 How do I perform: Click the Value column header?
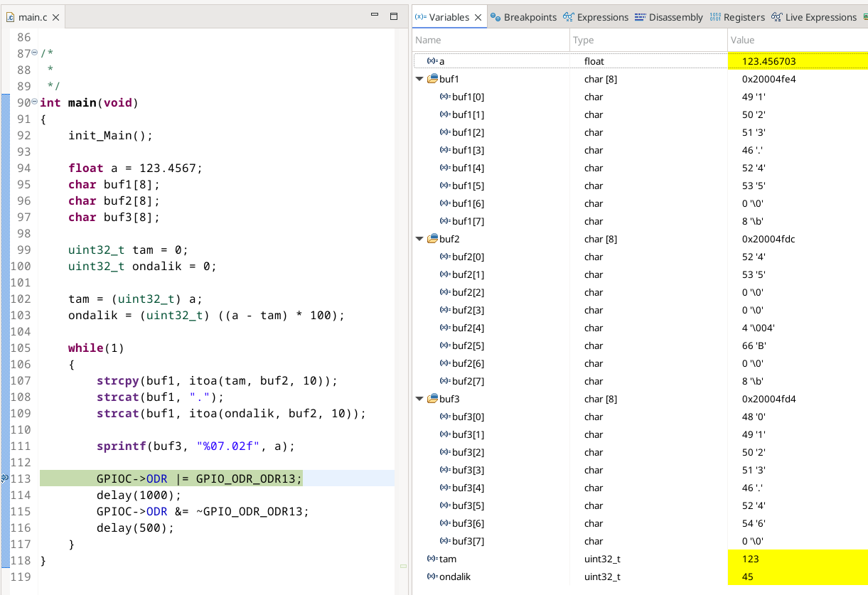point(798,40)
